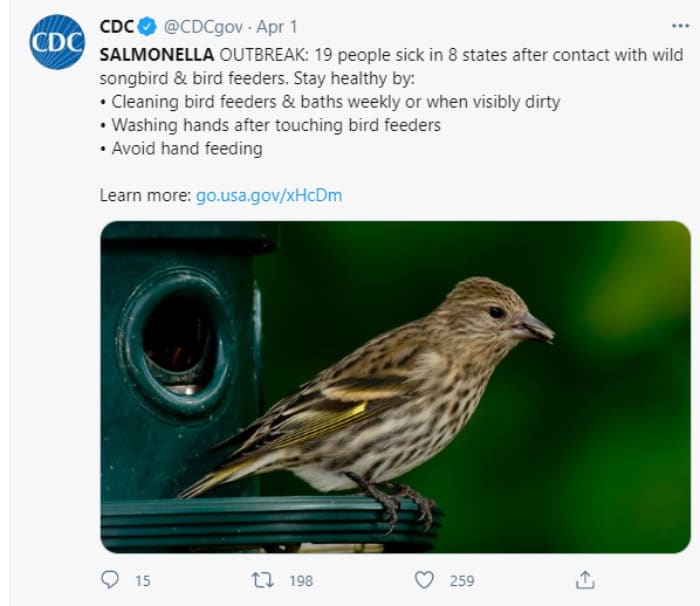
Task: Click the green bird feeder port in photo
Action: point(173,342)
